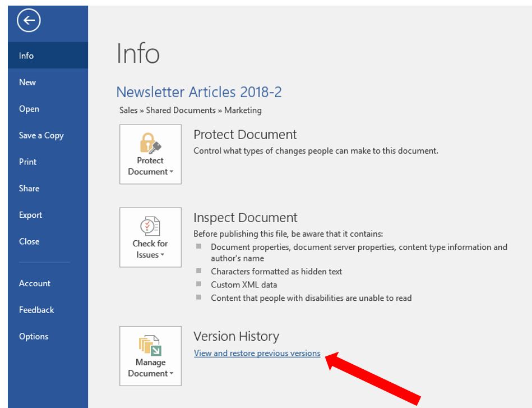Open the Account page
532x408 pixels.
(x=48, y=283)
